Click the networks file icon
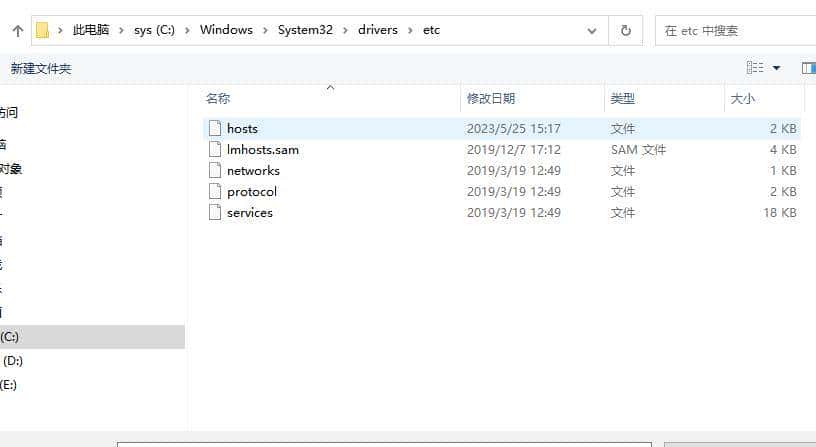This screenshot has height=447, width=816. point(215,170)
